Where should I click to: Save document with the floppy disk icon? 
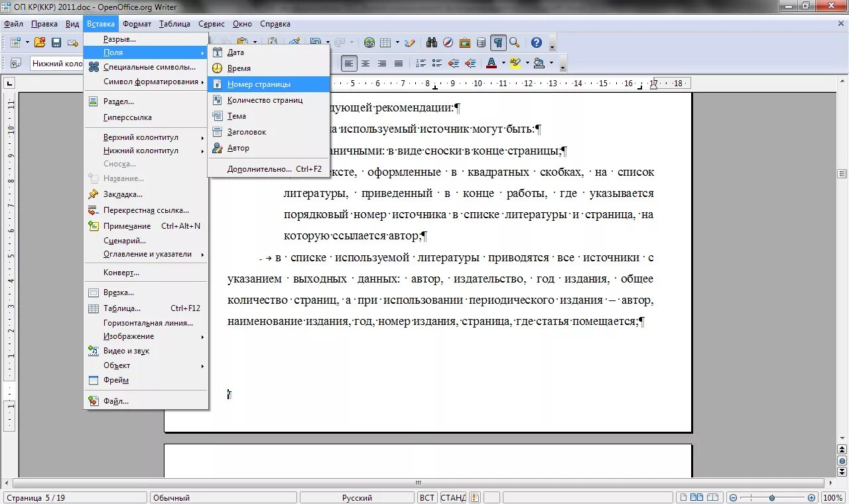pyautogui.click(x=56, y=42)
